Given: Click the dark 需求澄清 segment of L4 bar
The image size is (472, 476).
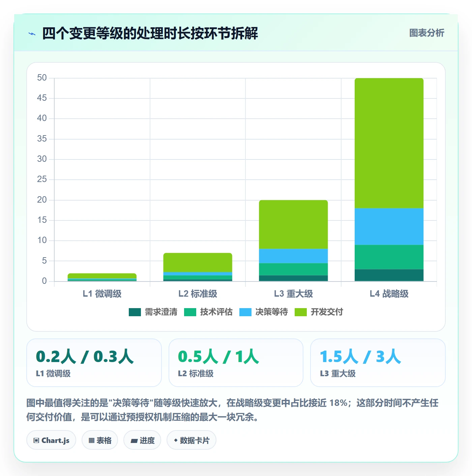Looking at the screenshot, I should [x=389, y=275].
